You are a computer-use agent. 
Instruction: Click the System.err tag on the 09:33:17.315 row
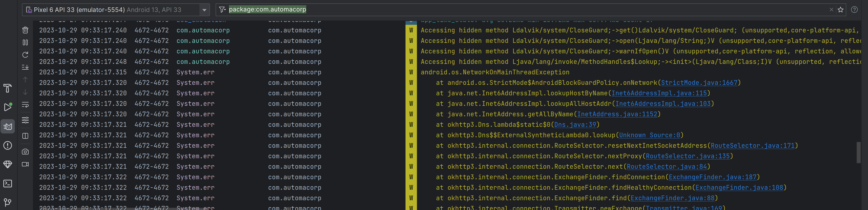[x=195, y=72]
